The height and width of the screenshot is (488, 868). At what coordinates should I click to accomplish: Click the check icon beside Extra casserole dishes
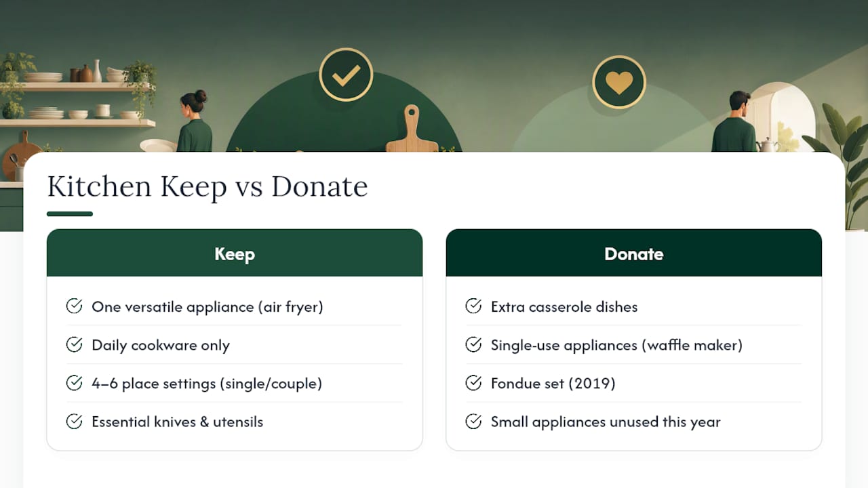coord(473,306)
